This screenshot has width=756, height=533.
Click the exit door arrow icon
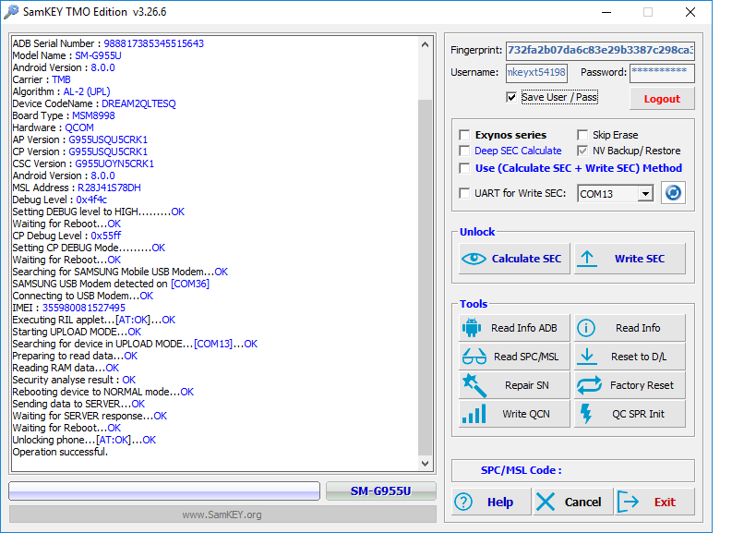coord(628,503)
